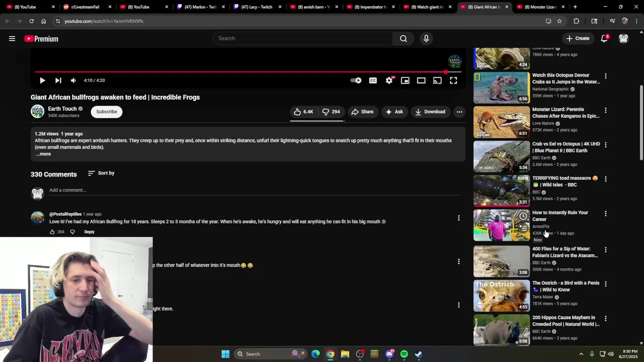Open browser extensions puzzle icon

(577, 21)
